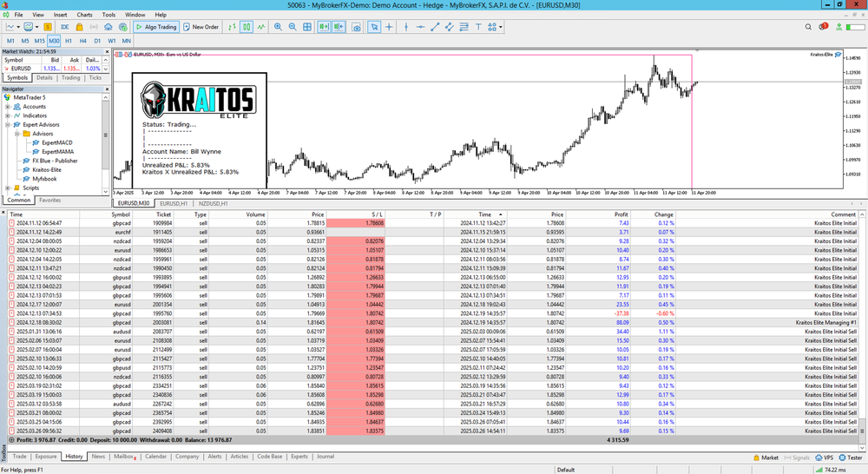The image size is (868, 474).
Task: Select the M30 timeframe button
Action: (x=54, y=41)
